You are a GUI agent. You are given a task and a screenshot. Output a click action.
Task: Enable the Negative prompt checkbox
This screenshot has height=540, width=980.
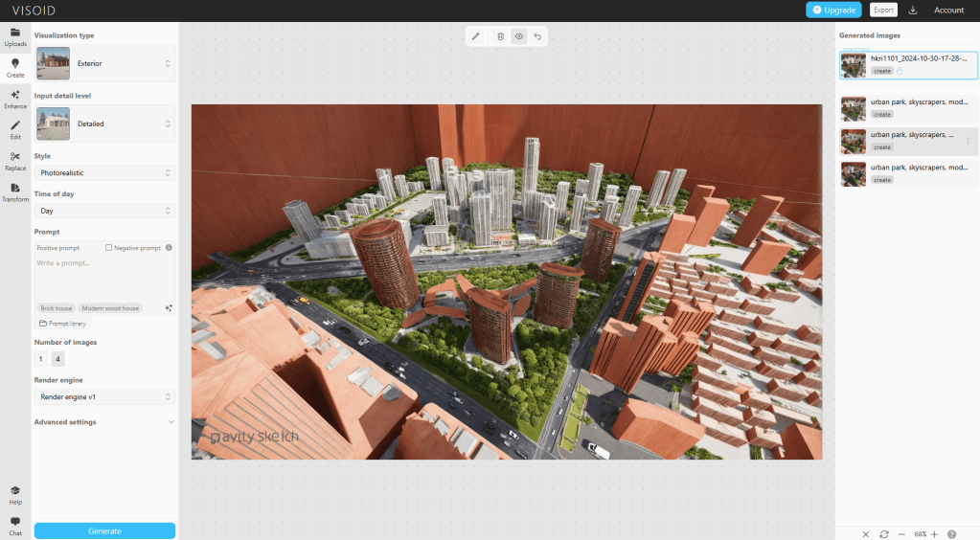tap(109, 247)
